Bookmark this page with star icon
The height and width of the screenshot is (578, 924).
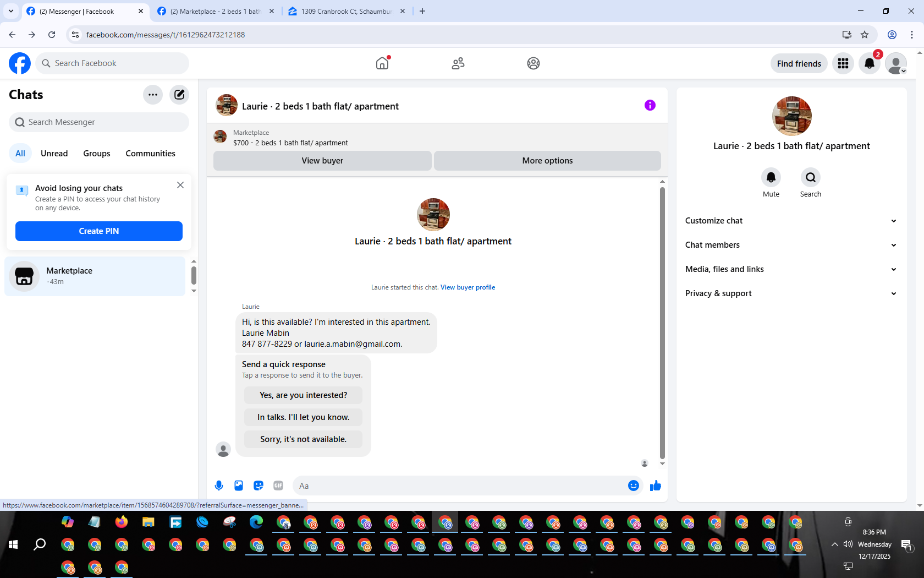tap(865, 35)
